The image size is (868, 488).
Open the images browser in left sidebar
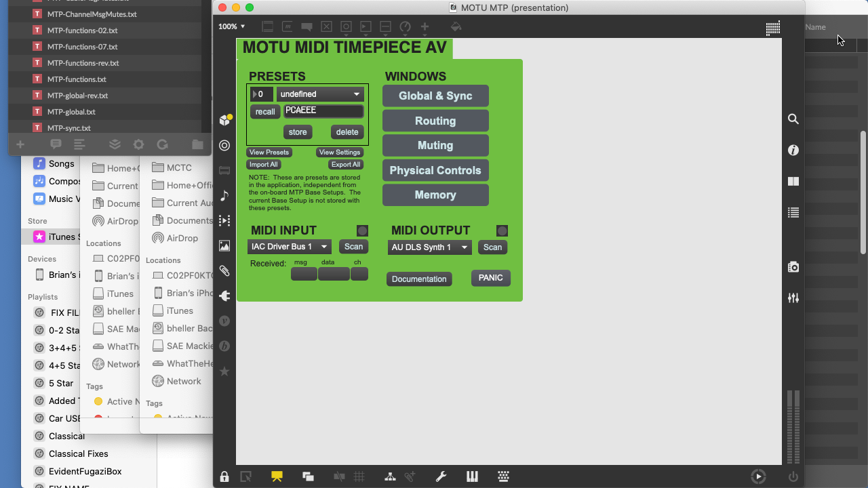[x=224, y=245]
